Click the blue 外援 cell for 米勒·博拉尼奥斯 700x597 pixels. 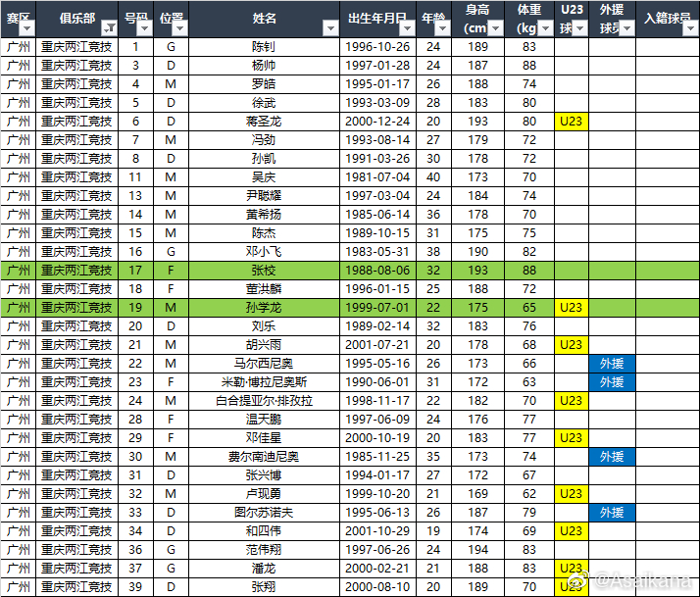pos(612,382)
